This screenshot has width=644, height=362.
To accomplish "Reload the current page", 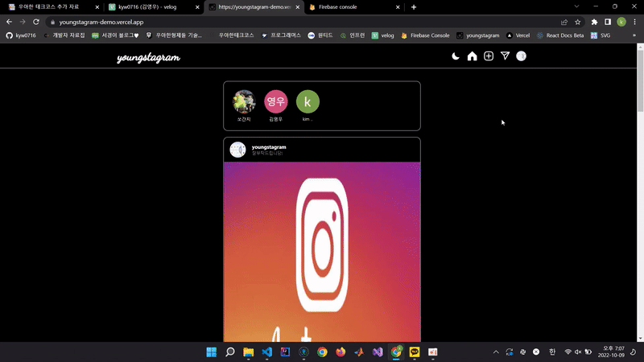I will 36,22.
